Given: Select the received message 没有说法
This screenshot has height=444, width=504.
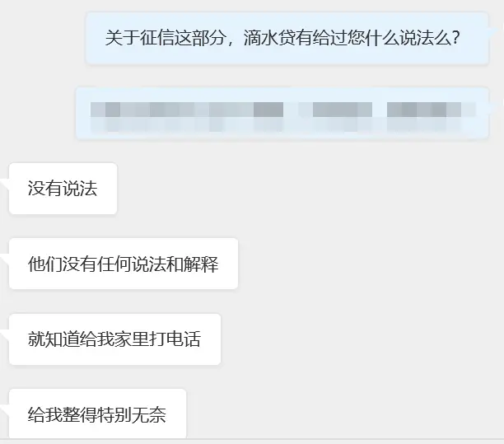Looking at the screenshot, I should coord(63,189).
